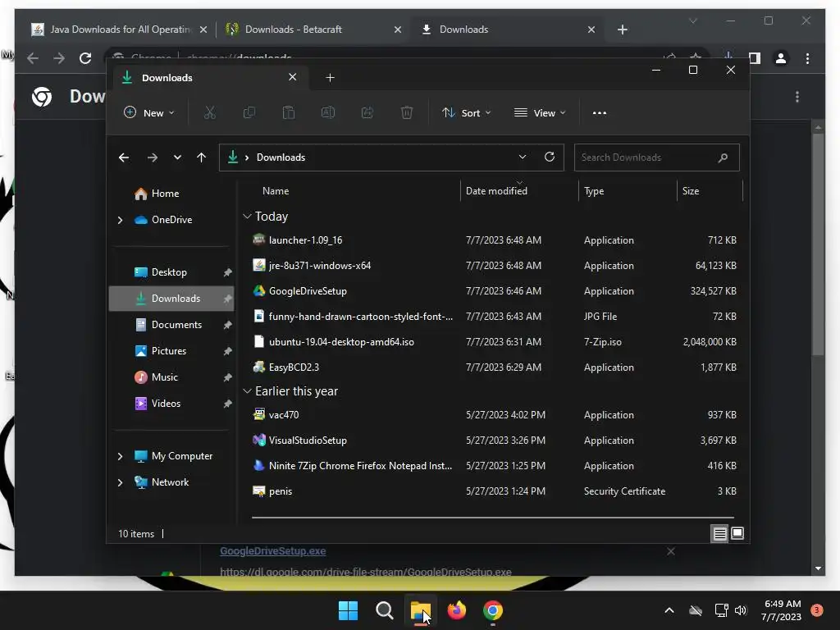Open the New item dropdown
The image size is (840, 630).
pos(149,112)
